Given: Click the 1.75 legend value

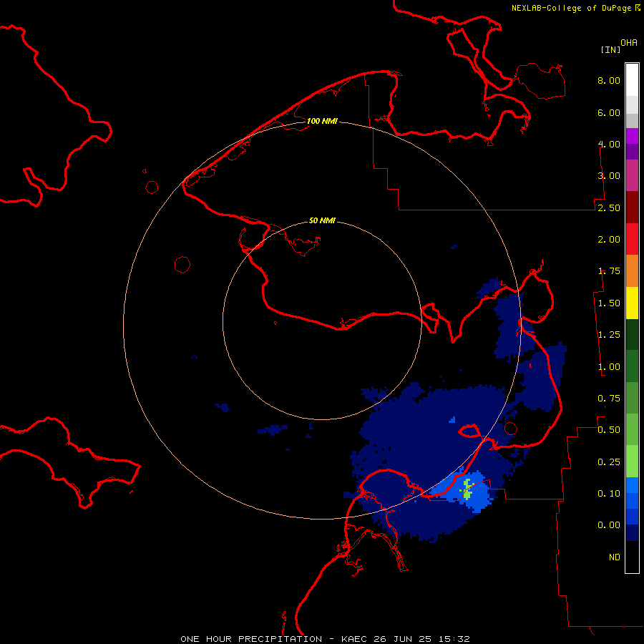Looking at the screenshot, I should (609, 271).
